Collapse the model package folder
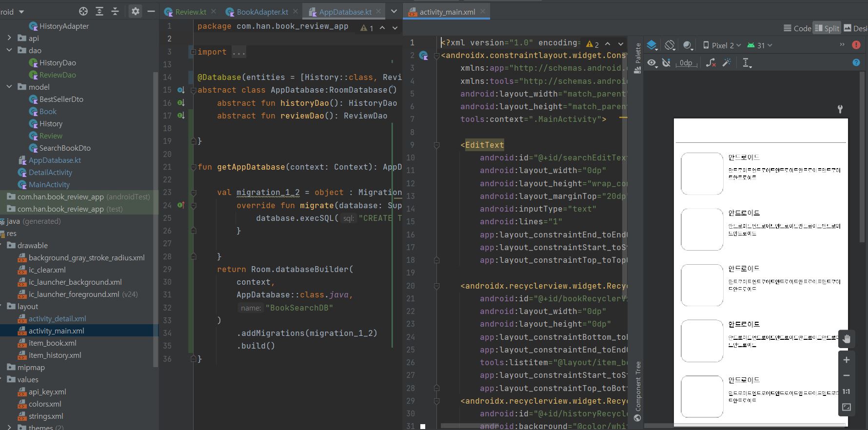 (9, 87)
